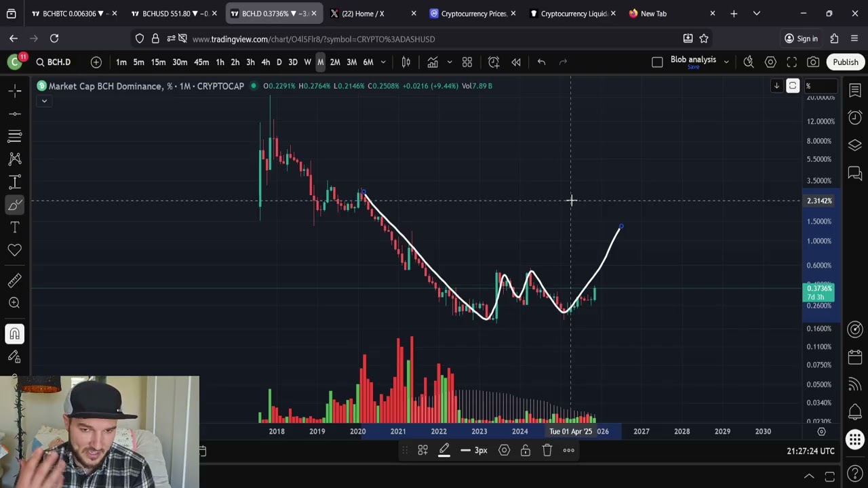Open the candlestick chart type menu

(406, 62)
